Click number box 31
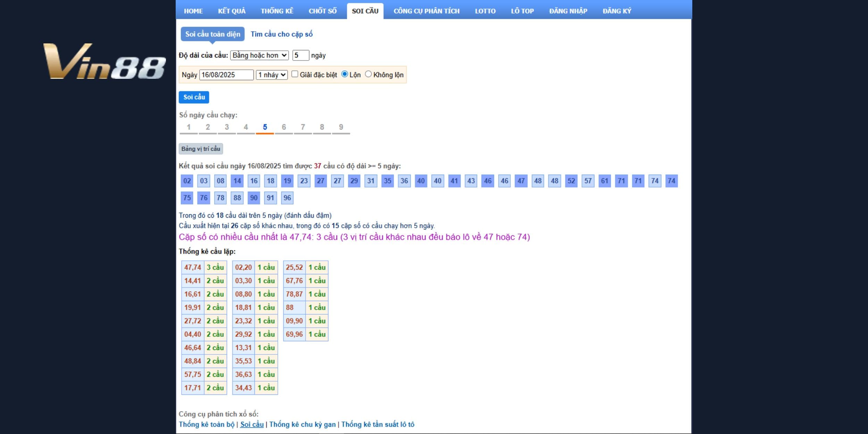 coord(371,181)
